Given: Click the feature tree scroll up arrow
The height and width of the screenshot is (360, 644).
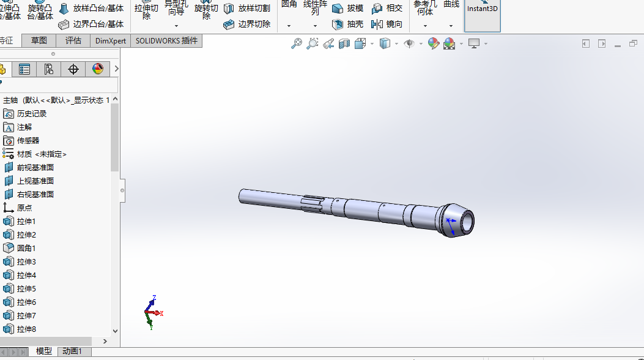Looking at the screenshot, I should 115,99.
